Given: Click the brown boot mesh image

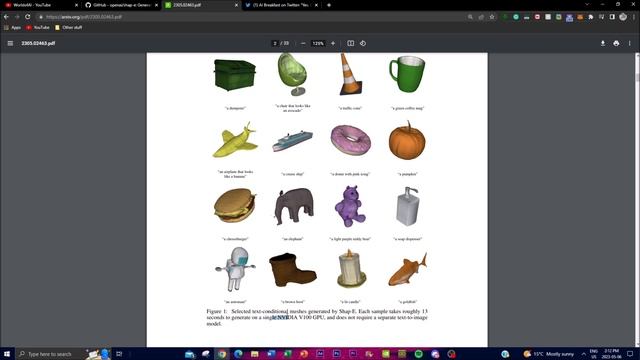Looking at the screenshot, I should point(293,270).
